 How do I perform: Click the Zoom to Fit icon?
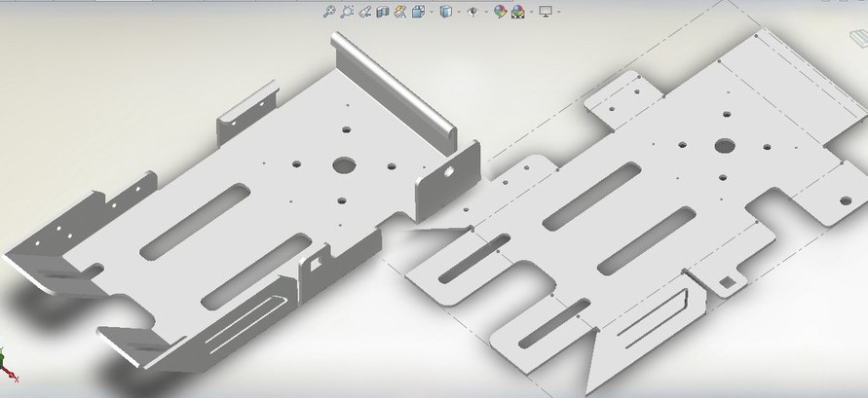(x=329, y=11)
